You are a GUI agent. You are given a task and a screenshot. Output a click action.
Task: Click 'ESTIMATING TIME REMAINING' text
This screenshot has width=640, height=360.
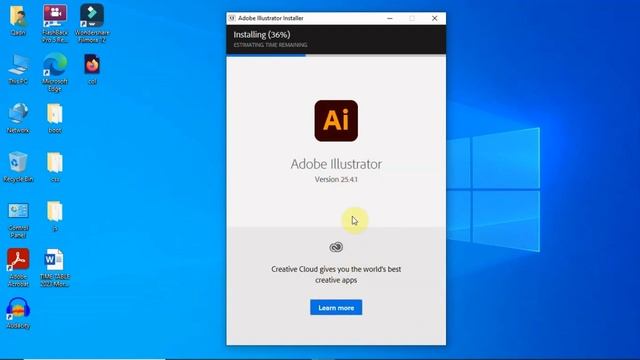[270, 45]
